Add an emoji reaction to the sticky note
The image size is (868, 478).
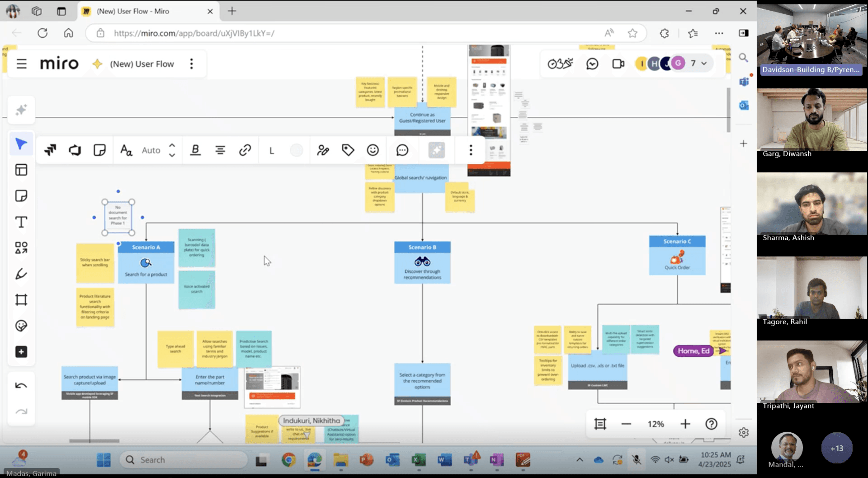[373, 150]
